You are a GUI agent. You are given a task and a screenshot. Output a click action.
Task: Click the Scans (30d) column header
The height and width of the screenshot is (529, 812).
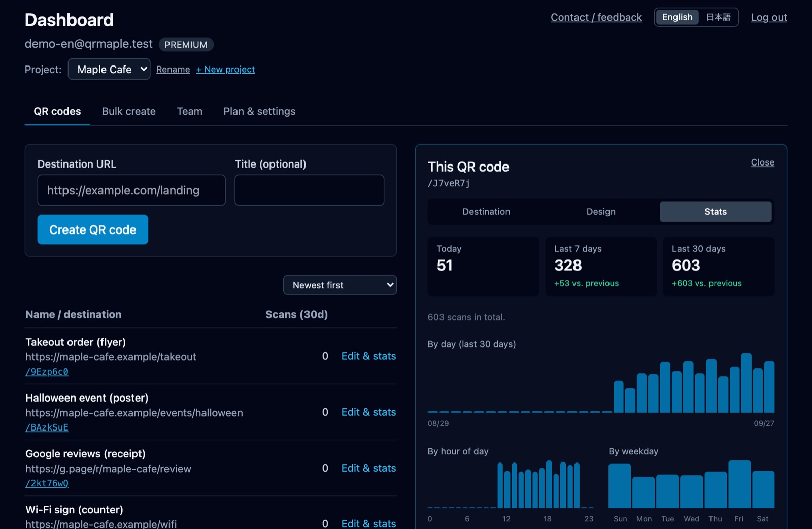coord(296,314)
